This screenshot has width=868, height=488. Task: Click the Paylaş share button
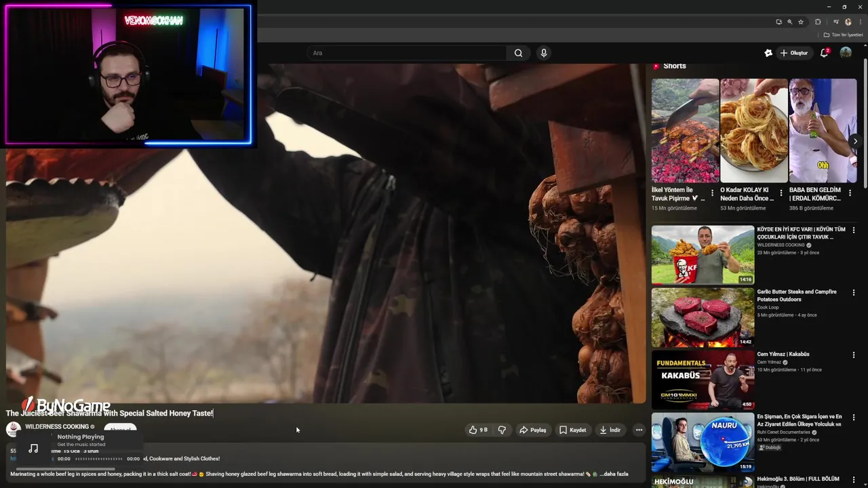coord(532,430)
